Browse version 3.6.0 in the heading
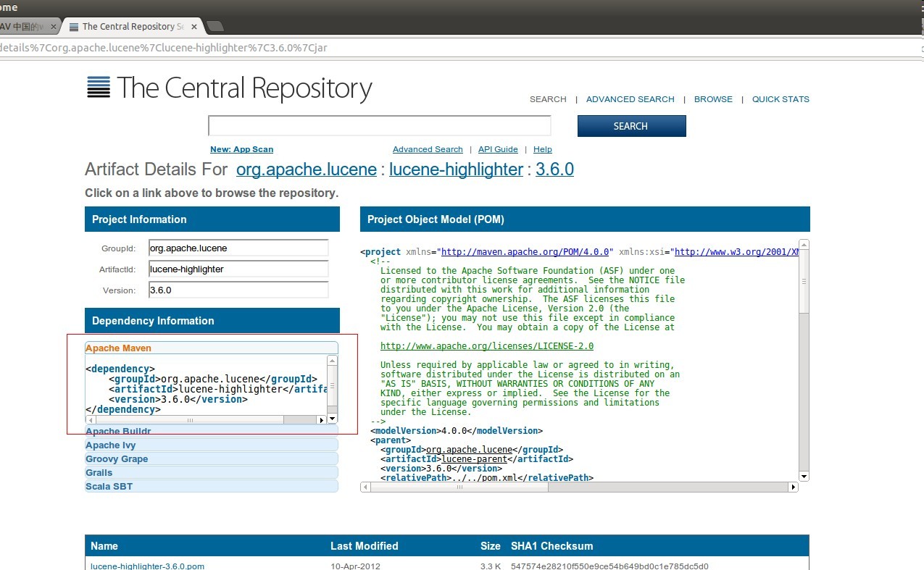Screen dimensions: 924x570 (x=554, y=169)
